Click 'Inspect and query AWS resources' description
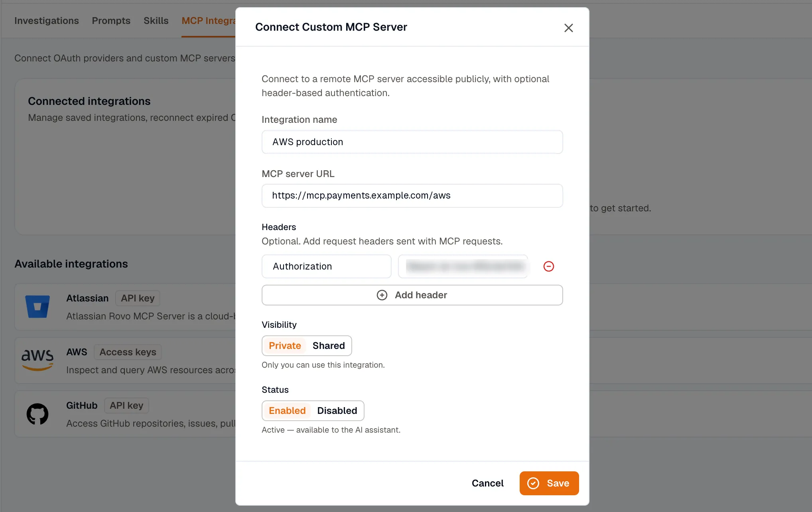The width and height of the screenshot is (812, 512). tap(151, 370)
